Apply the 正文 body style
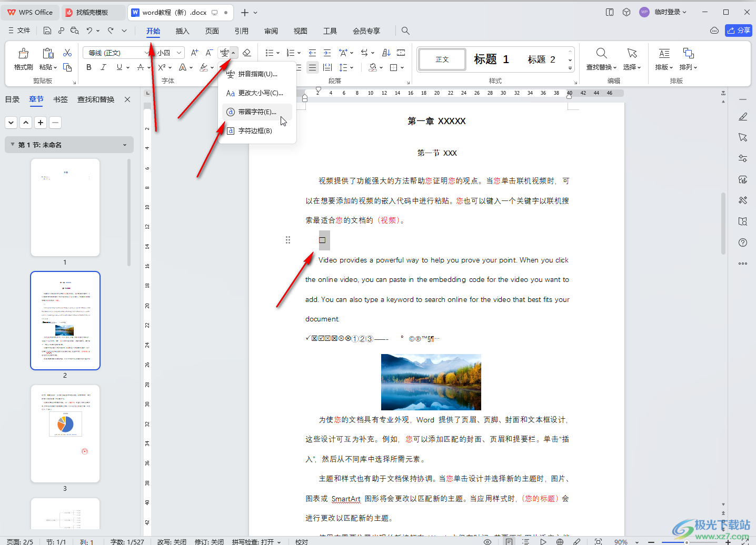 [x=442, y=59]
